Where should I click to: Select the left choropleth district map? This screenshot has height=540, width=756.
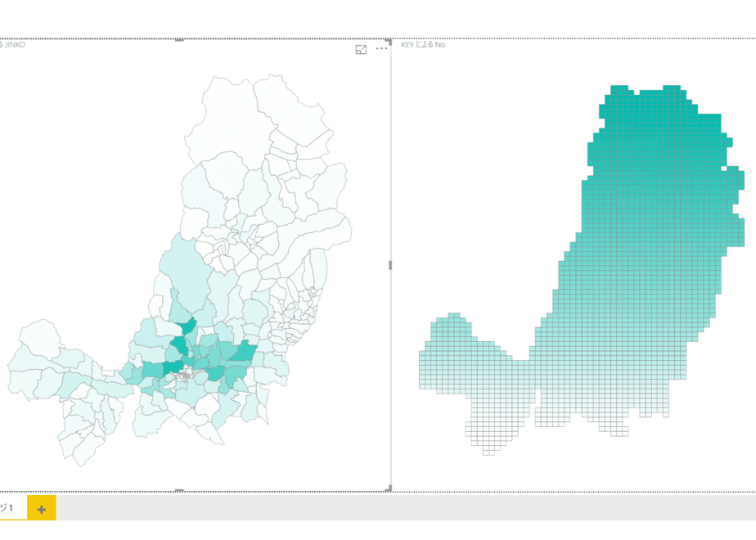(x=179, y=270)
